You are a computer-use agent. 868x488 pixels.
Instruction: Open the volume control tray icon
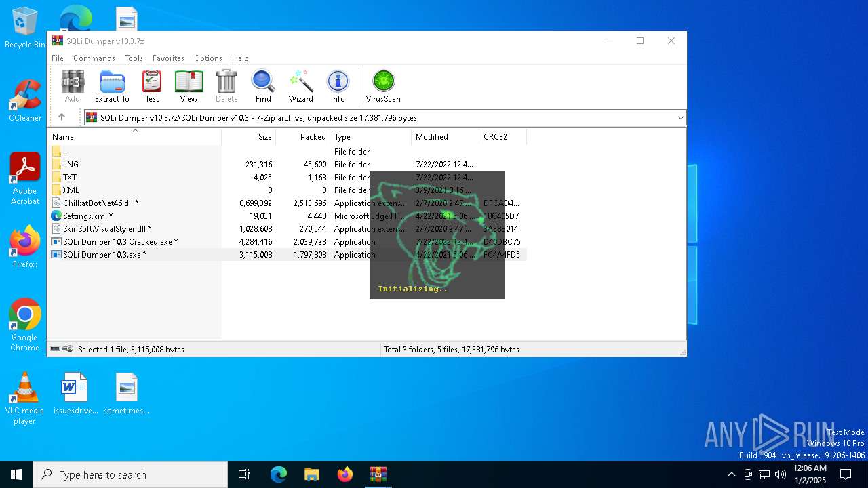[x=781, y=474]
